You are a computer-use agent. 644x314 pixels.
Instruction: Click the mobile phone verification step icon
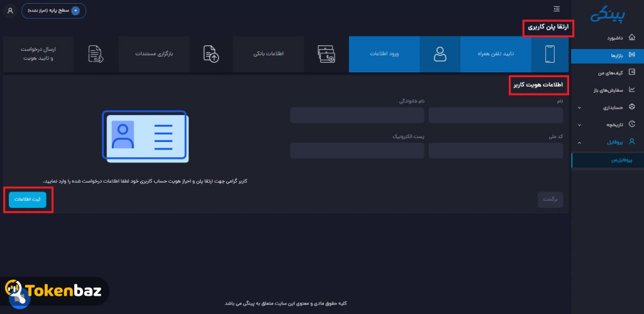(x=550, y=54)
